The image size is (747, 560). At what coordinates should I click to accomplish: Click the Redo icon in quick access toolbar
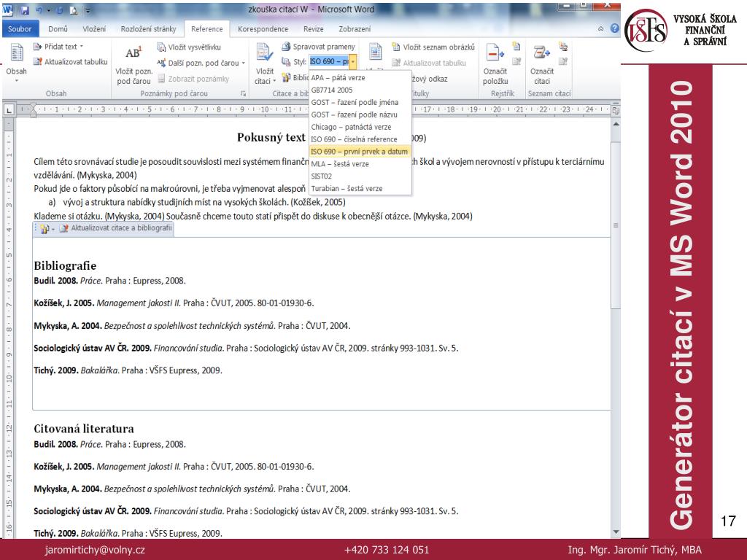(60, 10)
